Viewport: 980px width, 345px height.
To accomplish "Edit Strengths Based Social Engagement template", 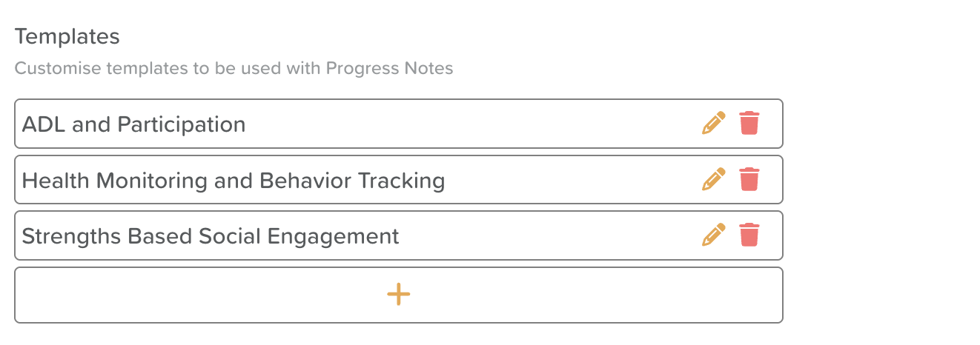I will point(713,235).
